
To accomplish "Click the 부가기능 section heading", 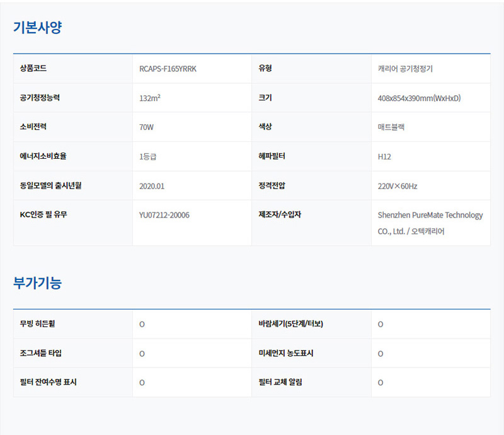I will coord(38,283).
